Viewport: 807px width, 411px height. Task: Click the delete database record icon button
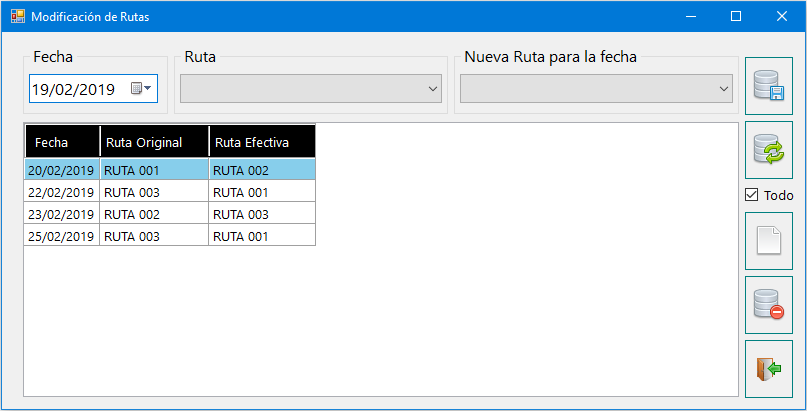click(x=769, y=305)
